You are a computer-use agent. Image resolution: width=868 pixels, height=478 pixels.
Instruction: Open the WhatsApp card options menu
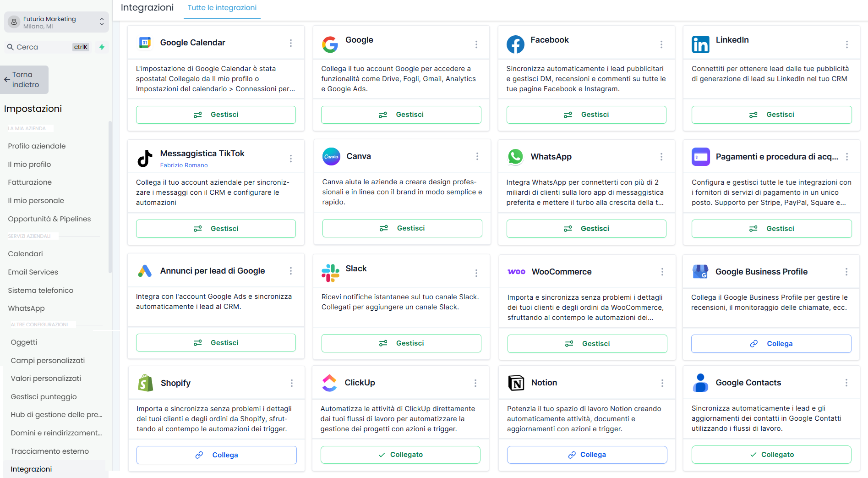pyautogui.click(x=661, y=157)
